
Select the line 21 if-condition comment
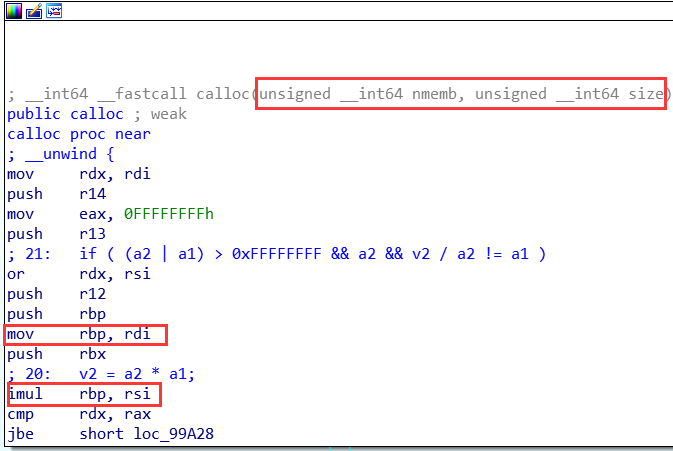tap(276, 254)
